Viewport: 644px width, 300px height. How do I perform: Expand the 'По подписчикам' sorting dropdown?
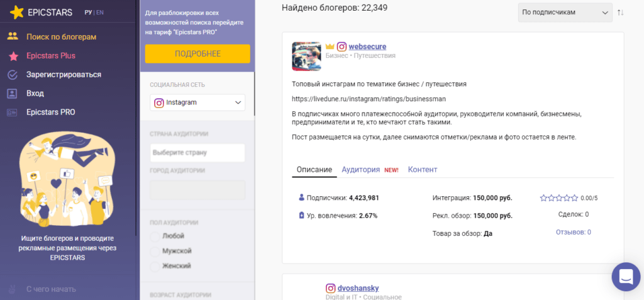(x=565, y=13)
